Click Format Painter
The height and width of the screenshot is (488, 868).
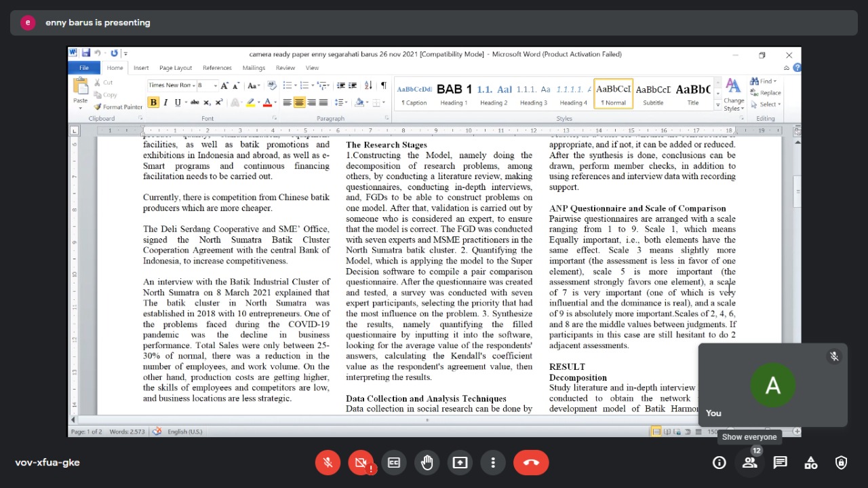pos(118,107)
